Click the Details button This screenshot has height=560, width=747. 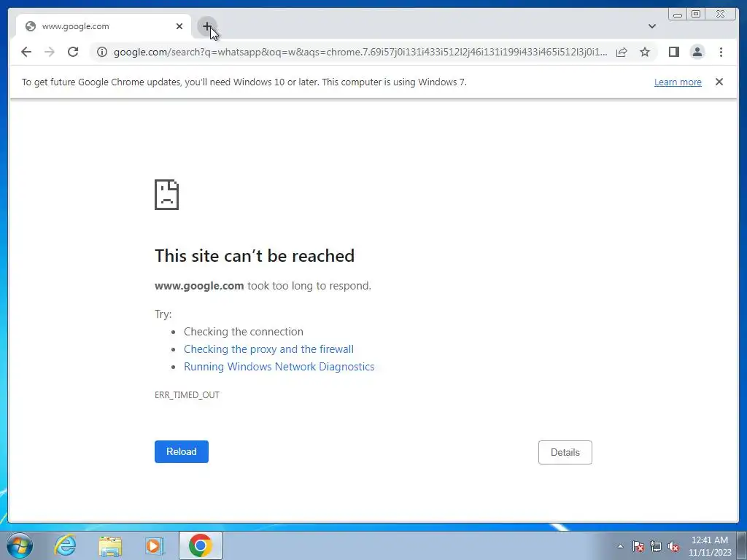pyautogui.click(x=565, y=452)
